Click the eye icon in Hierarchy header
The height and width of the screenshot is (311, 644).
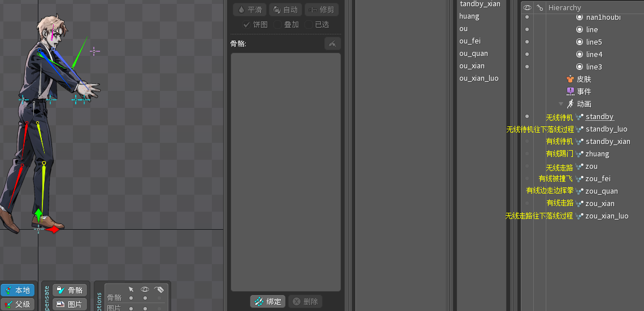(528, 7)
